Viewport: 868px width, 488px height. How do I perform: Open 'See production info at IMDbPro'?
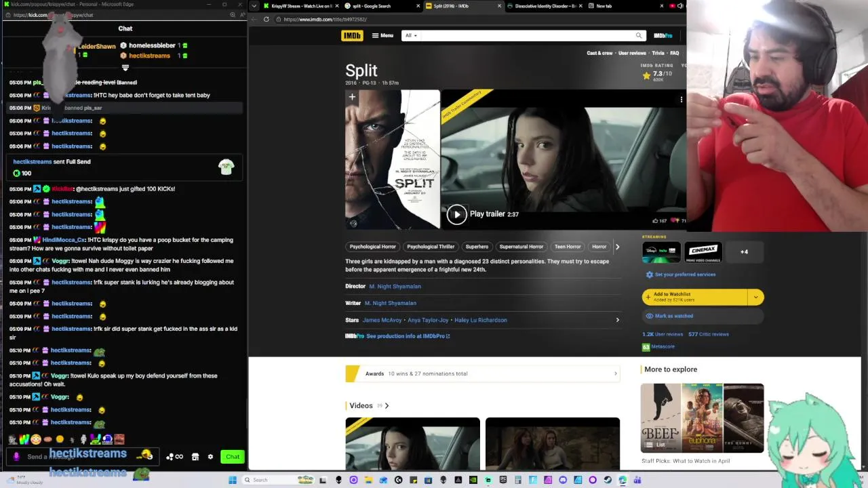408,336
